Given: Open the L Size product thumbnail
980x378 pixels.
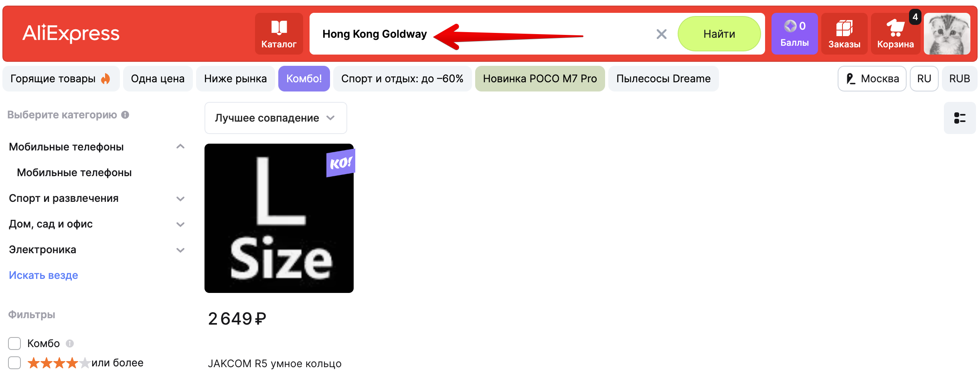Looking at the screenshot, I should (x=279, y=218).
